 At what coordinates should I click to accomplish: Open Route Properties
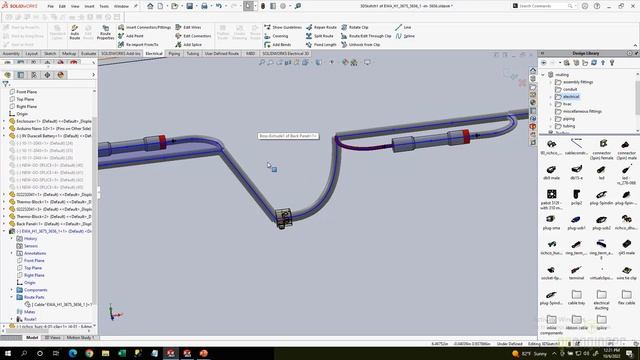[x=105, y=32]
